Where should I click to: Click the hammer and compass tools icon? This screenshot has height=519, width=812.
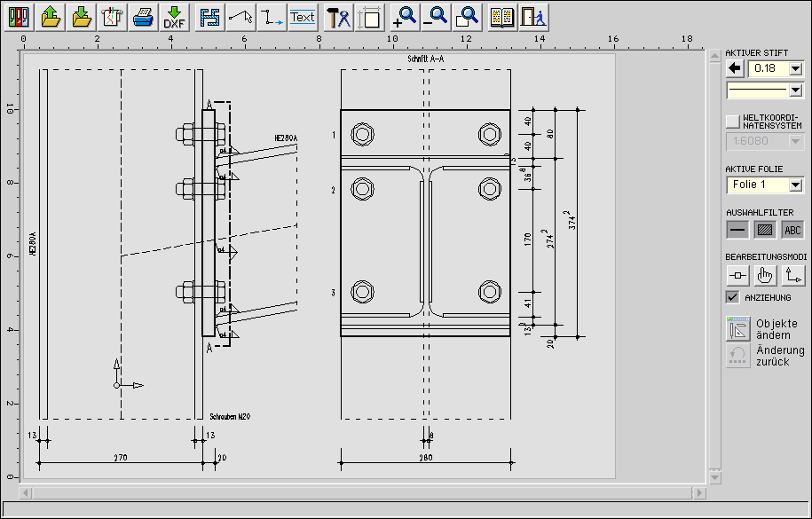pos(338,17)
